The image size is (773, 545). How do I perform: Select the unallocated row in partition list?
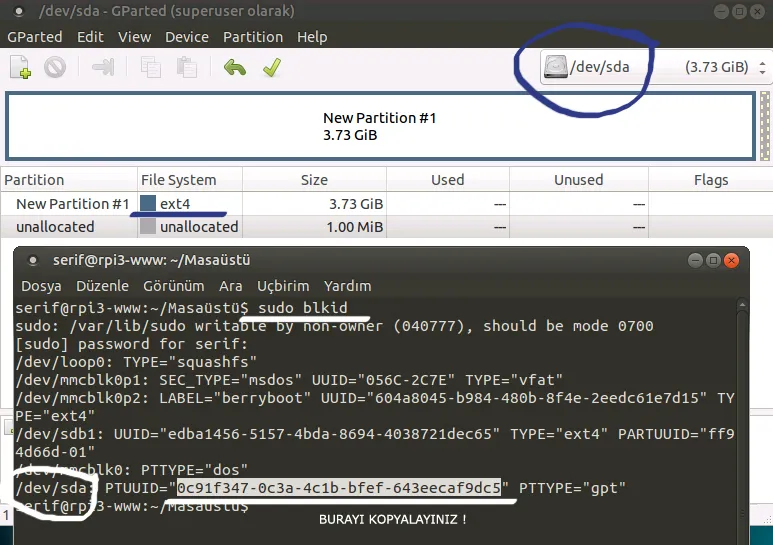(x=55, y=227)
